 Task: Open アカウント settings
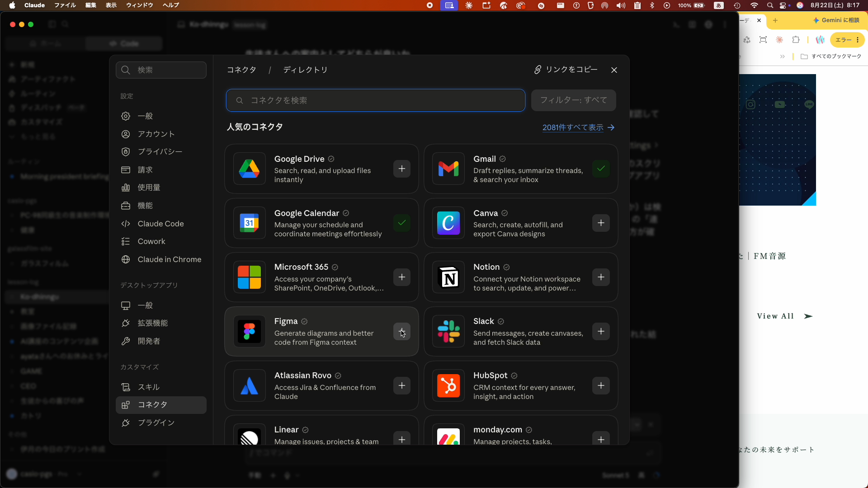(x=161, y=134)
